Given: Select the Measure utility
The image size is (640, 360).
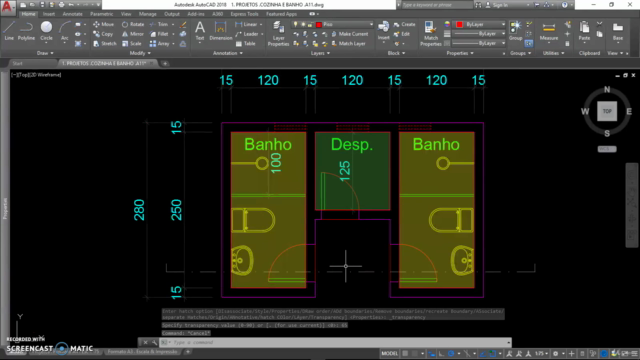Looking at the screenshot, I should pyautogui.click(x=549, y=31).
